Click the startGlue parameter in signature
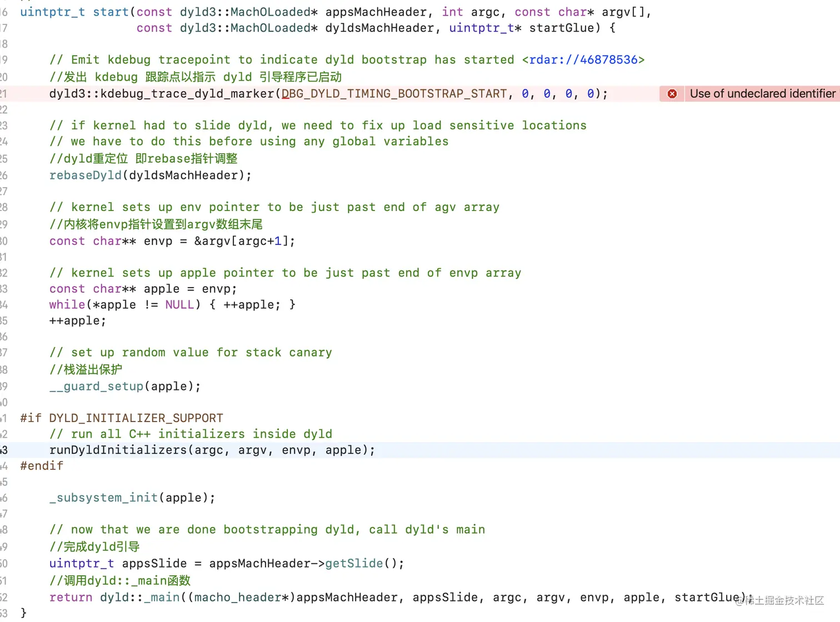This screenshot has height=622, width=840. pos(562,28)
